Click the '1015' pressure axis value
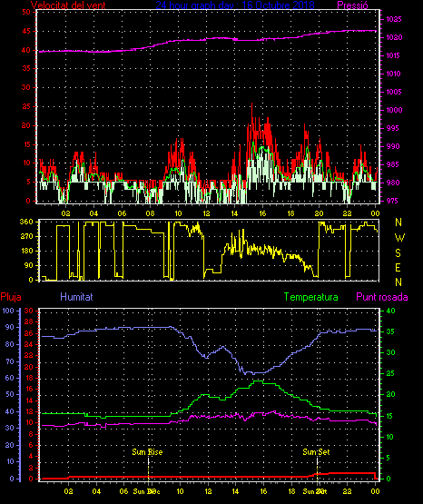423x504 pixels. [x=393, y=55]
